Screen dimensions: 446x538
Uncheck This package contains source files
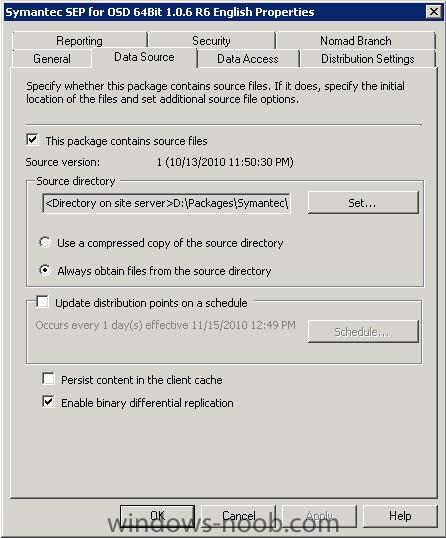[33, 140]
